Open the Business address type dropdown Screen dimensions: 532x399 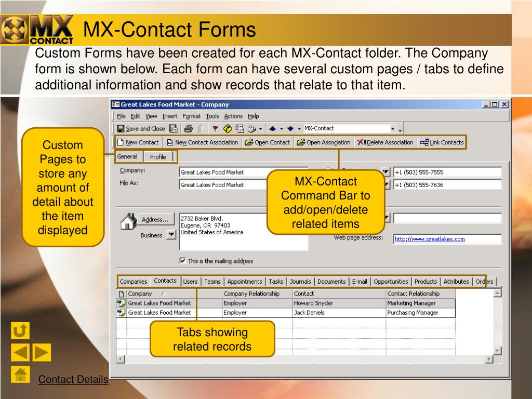click(171, 234)
